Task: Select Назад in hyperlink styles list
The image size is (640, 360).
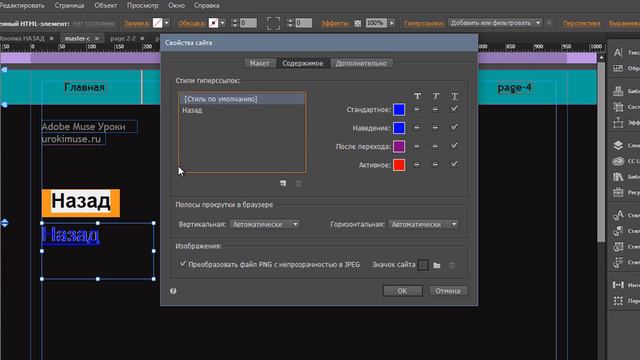Action: pyautogui.click(x=242, y=110)
